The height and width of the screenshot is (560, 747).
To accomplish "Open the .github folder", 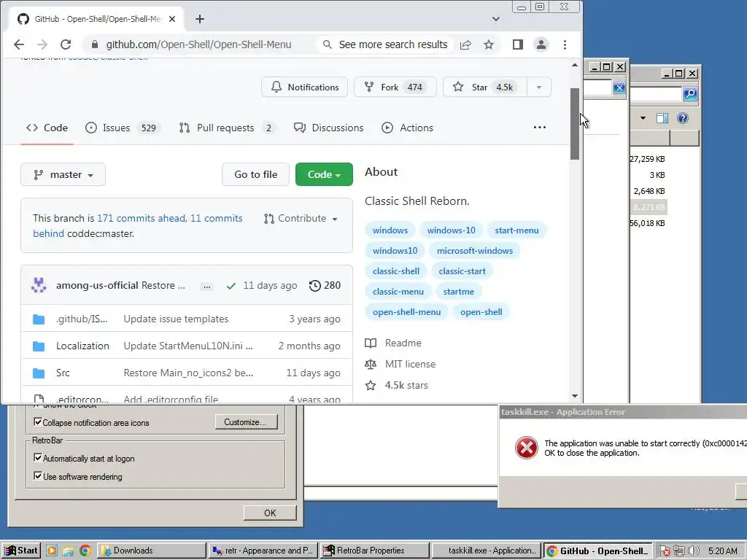I will (x=82, y=319).
